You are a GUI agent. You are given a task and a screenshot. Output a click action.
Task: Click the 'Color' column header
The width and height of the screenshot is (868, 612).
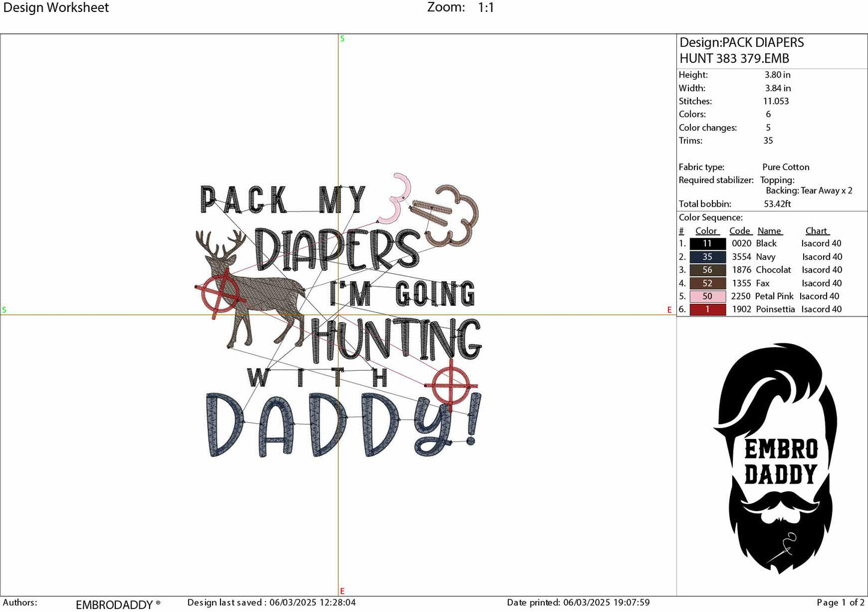point(706,231)
